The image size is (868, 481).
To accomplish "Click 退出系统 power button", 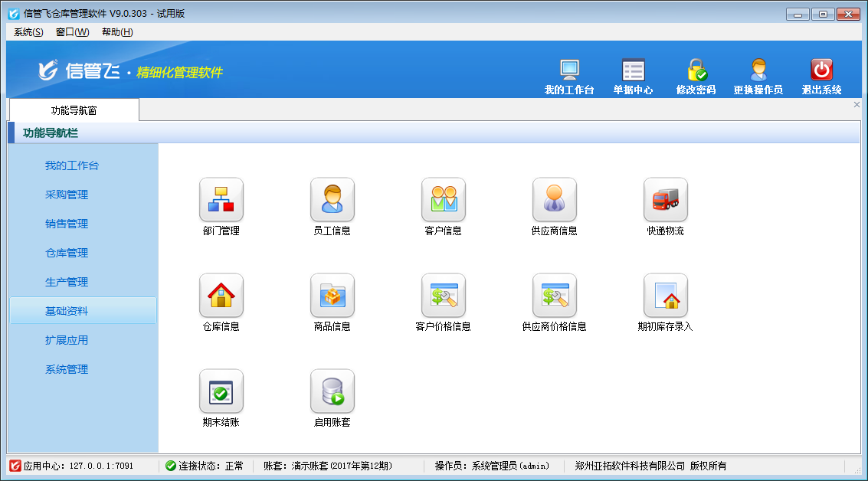I will pos(821,77).
